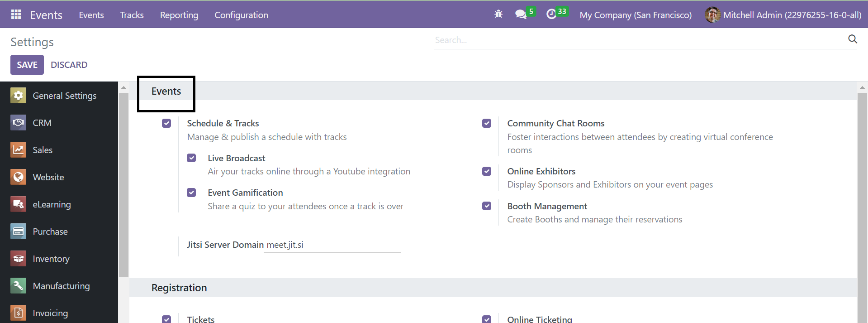This screenshot has height=323, width=868.
Task: Open the apps grid menu icon
Action: [x=16, y=14]
